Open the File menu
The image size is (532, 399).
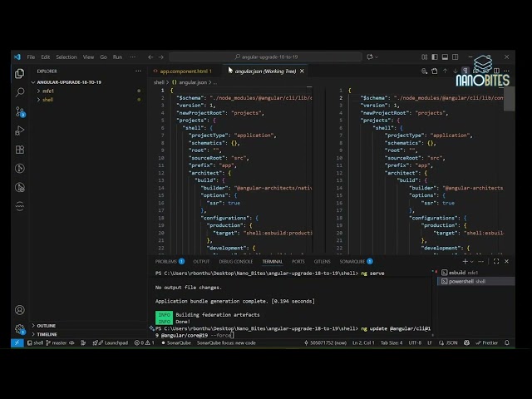coord(31,57)
